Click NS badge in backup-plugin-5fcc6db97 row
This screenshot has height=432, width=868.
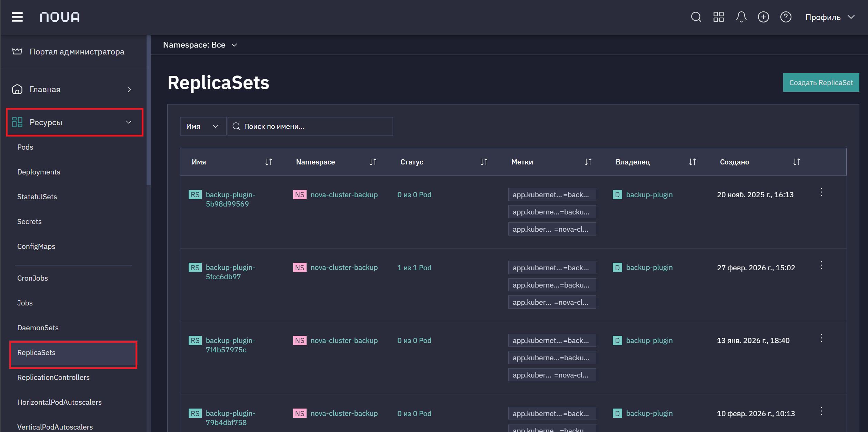coord(300,268)
